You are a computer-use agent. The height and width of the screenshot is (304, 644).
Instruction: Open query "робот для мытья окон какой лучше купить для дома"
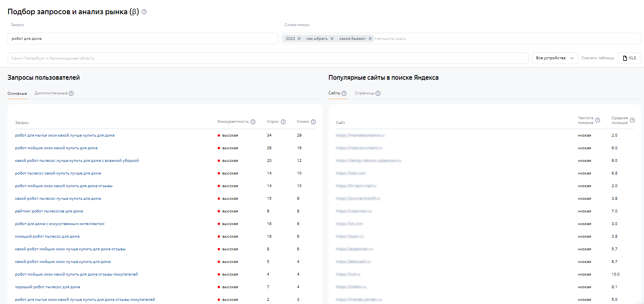[x=65, y=135]
